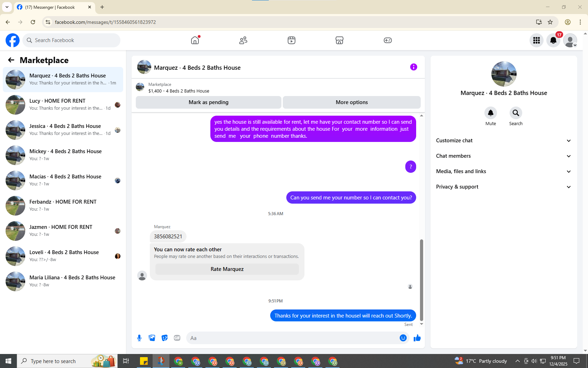The height and width of the screenshot is (368, 588).
Task: Send a thumbs-up like
Action: tap(417, 338)
